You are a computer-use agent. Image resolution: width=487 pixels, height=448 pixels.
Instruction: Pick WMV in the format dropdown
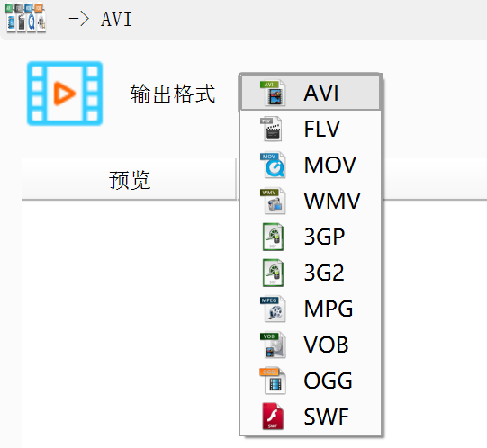311,201
